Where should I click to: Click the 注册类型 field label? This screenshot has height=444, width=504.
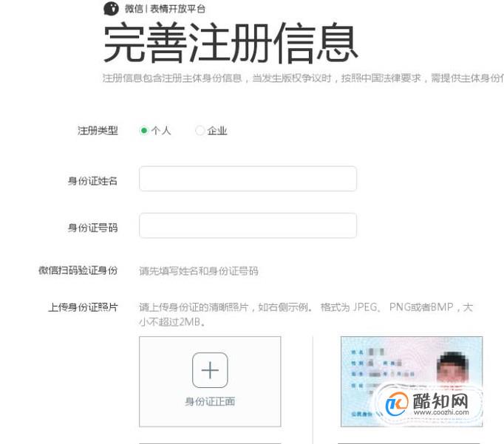[x=98, y=131]
